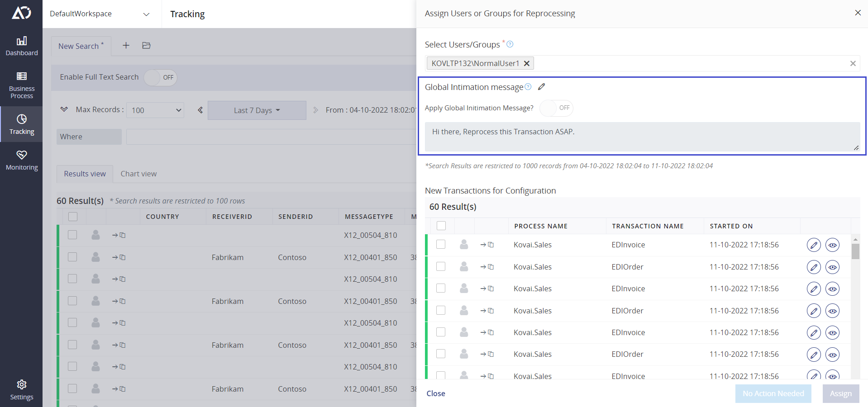Open Settings gear in sidebar

pyautogui.click(x=21, y=390)
